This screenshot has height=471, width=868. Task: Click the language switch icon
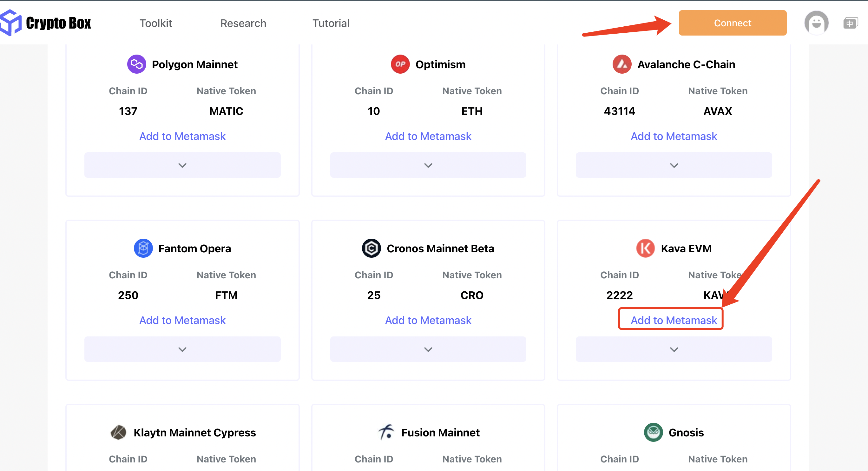point(850,23)
